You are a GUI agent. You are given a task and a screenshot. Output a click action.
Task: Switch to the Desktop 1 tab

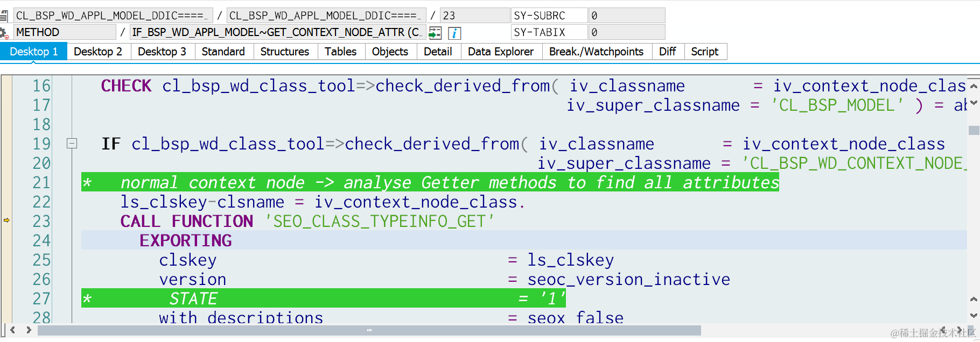(x=33, y=52)
